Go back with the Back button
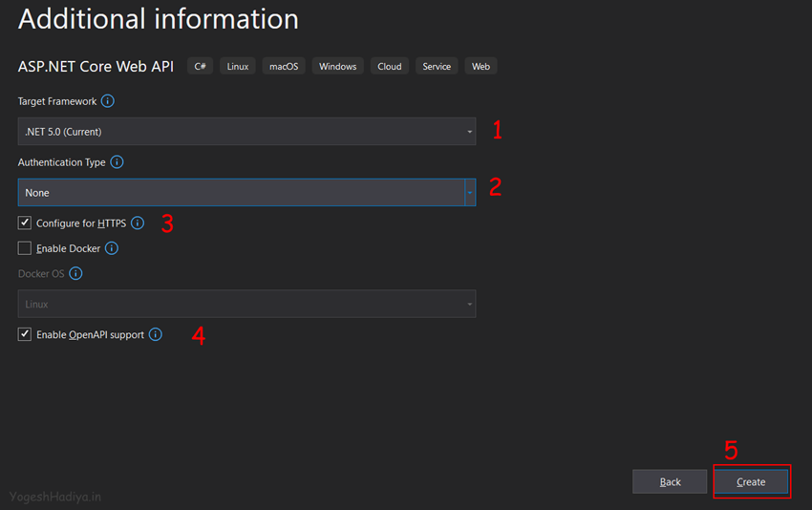Screen dimensions: 812x510 tap(670, 482)
